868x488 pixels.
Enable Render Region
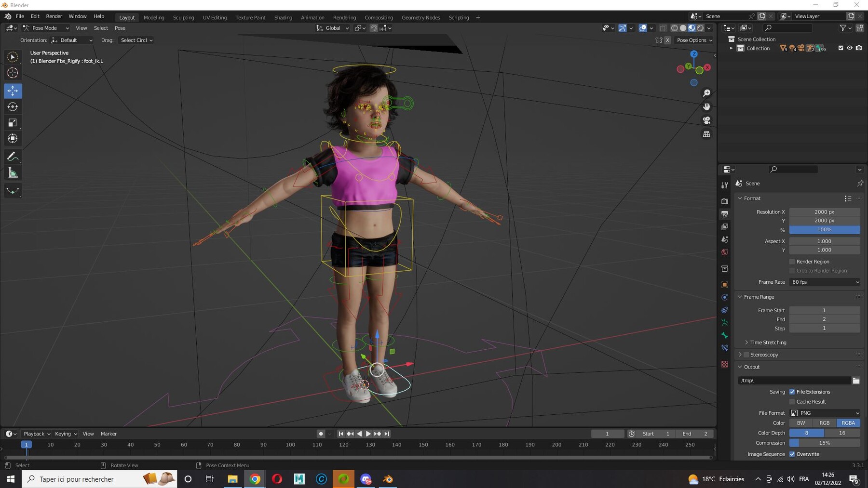tap(792, 262)
